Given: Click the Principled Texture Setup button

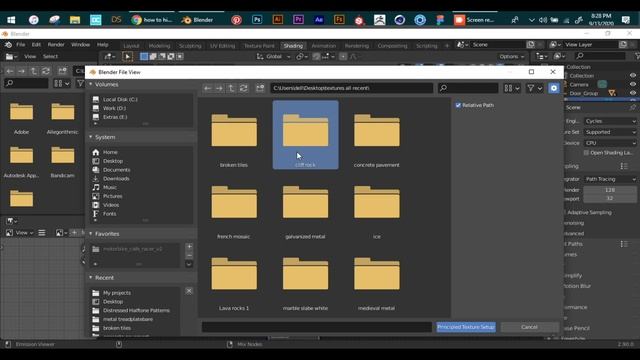Looking at the screenshot, I should pos(466,327).
